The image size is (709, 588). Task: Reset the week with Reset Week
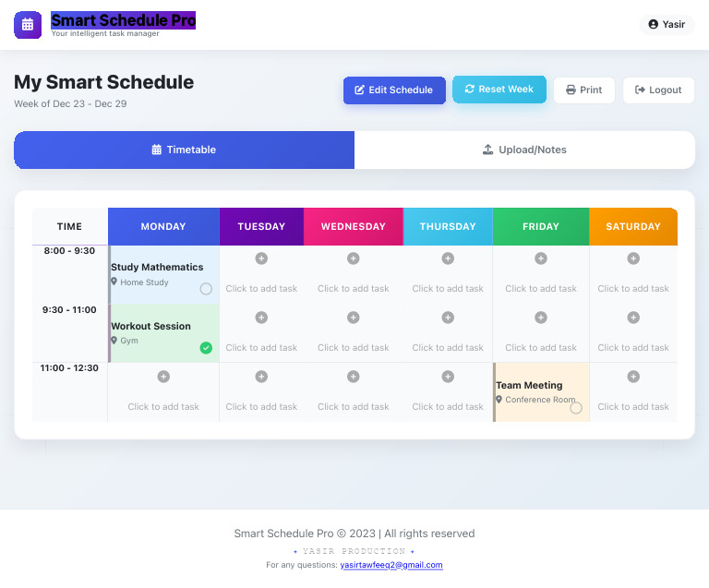click(499, 89)
